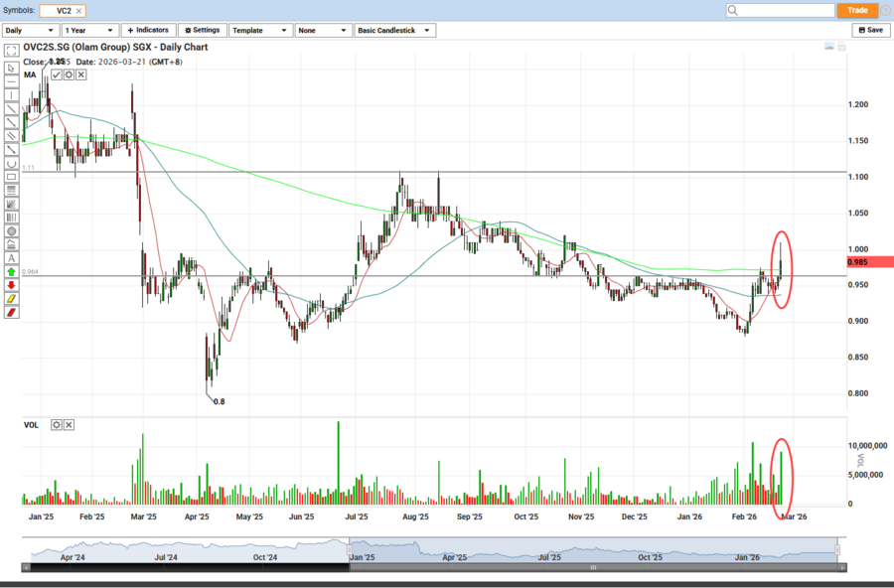Image resolution: width=894 pixels, height=588 pixels.
Task: Open the Daily interval dropdown
Action: click(x=29, y=31)
